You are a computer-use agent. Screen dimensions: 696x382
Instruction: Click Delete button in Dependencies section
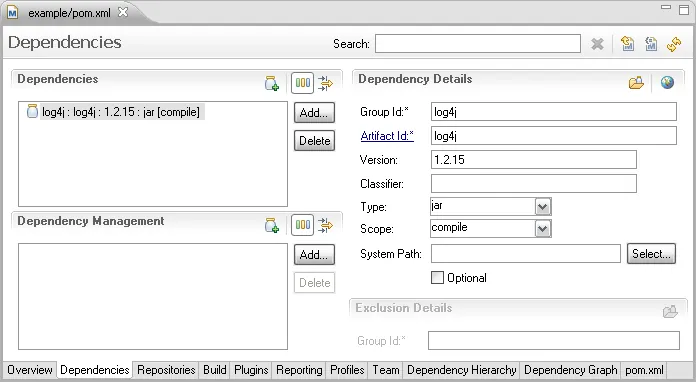tap(314, 141)
